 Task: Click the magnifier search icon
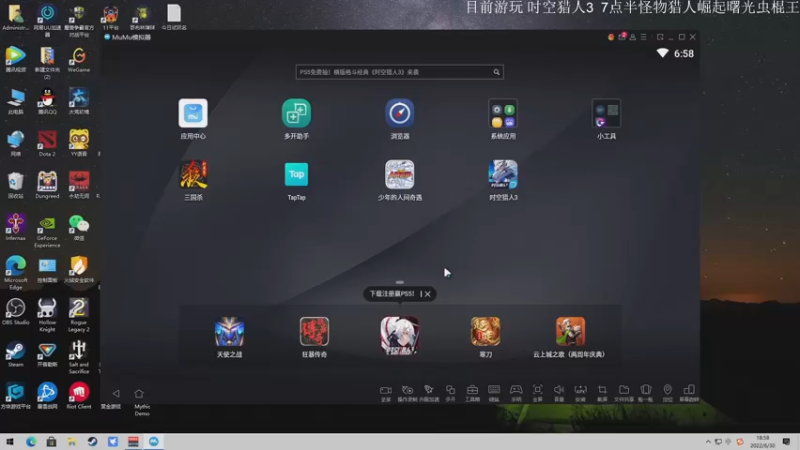click(x=496, y=72)
